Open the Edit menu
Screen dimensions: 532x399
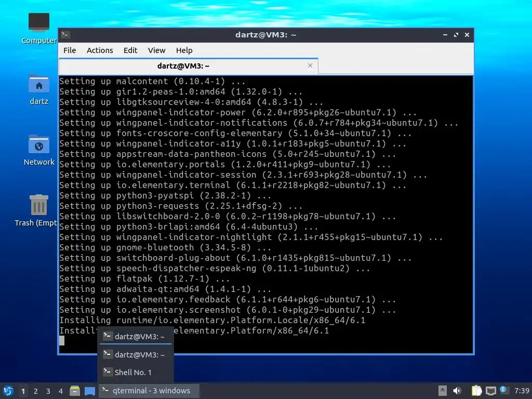(130, 50)
